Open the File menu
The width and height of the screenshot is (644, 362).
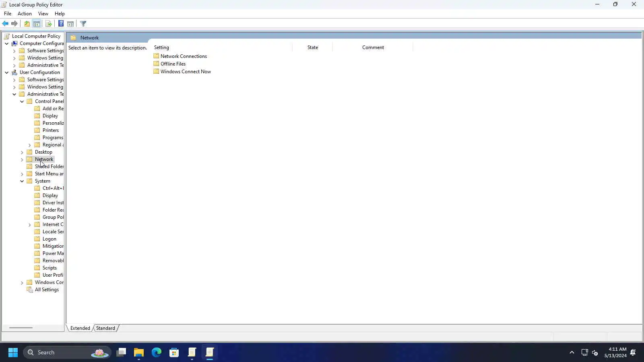[x=8, y=14]
